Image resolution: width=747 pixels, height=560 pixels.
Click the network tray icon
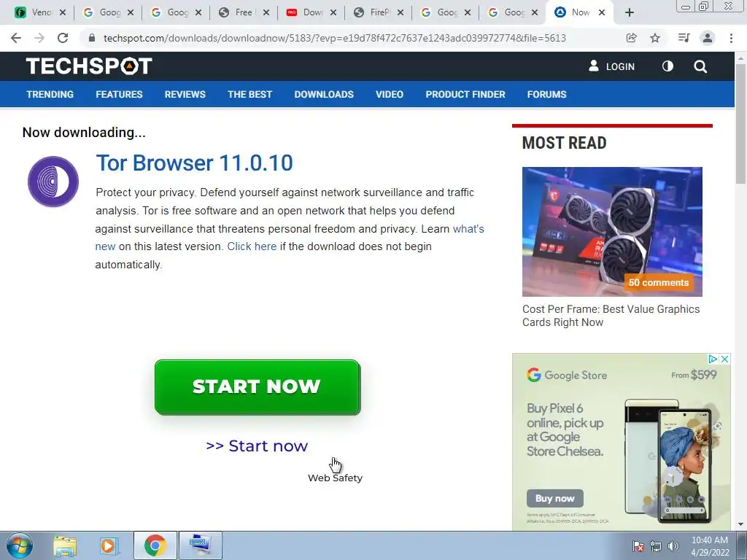click(656, 545)
